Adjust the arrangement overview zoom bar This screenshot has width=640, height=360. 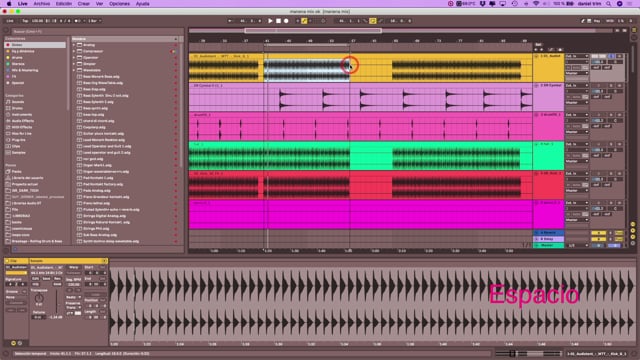click(313, 31)
